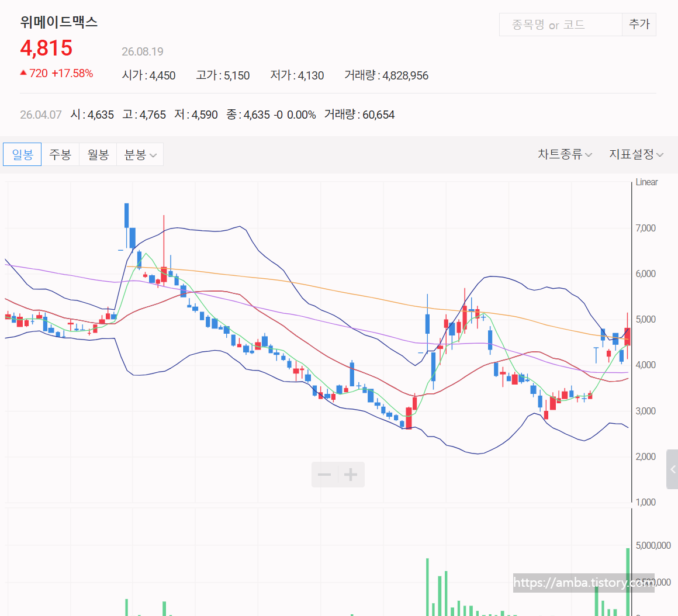The image size is (678, 616).
Task: Open the side panel collapse arrow
Action: click(x=672, y=469)
